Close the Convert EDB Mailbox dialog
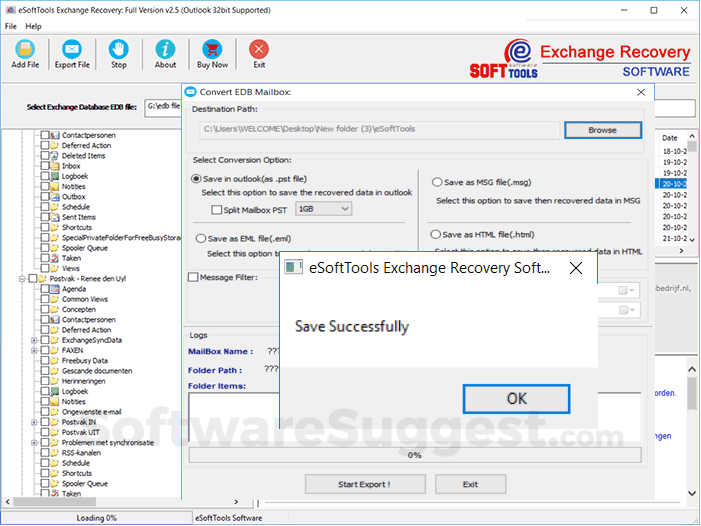Screen dimensions: 701x526 click(x=641, y=92)
